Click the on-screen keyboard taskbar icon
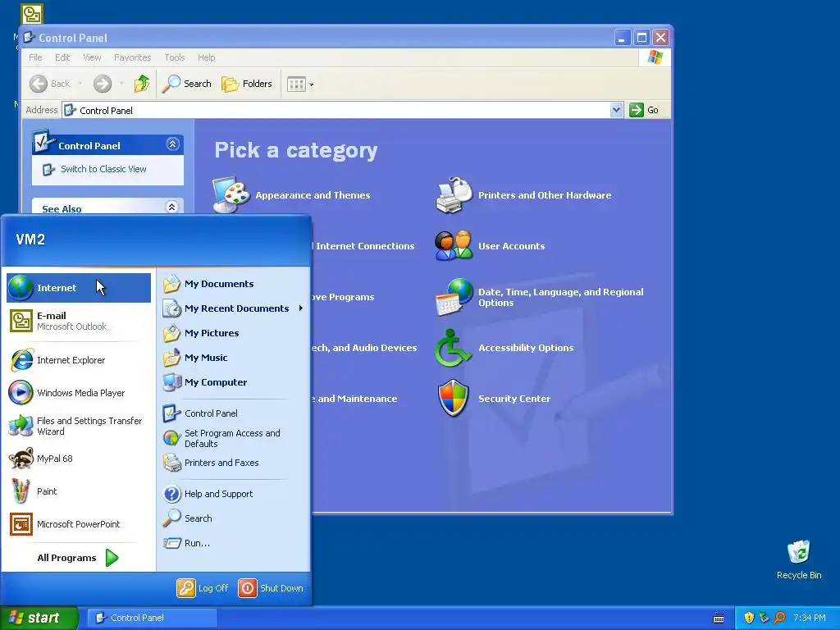 point(719,619)
